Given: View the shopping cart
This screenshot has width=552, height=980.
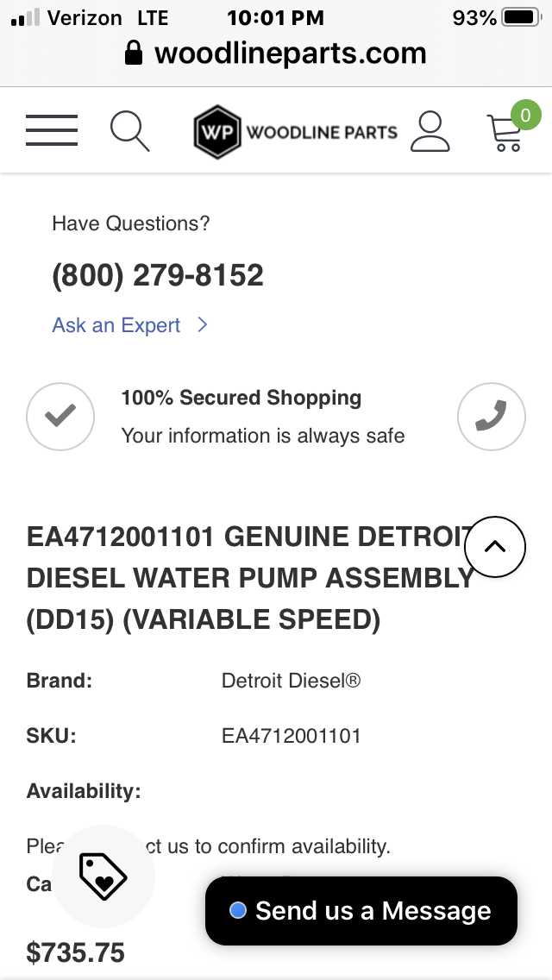Looking at the screenshot, I should 505,135.
